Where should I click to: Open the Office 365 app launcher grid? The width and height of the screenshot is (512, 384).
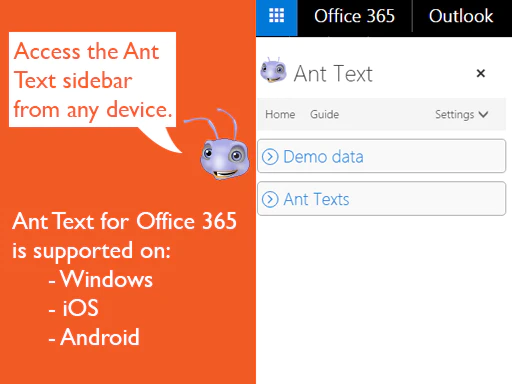pyautogui.click(x=276, y=16)
